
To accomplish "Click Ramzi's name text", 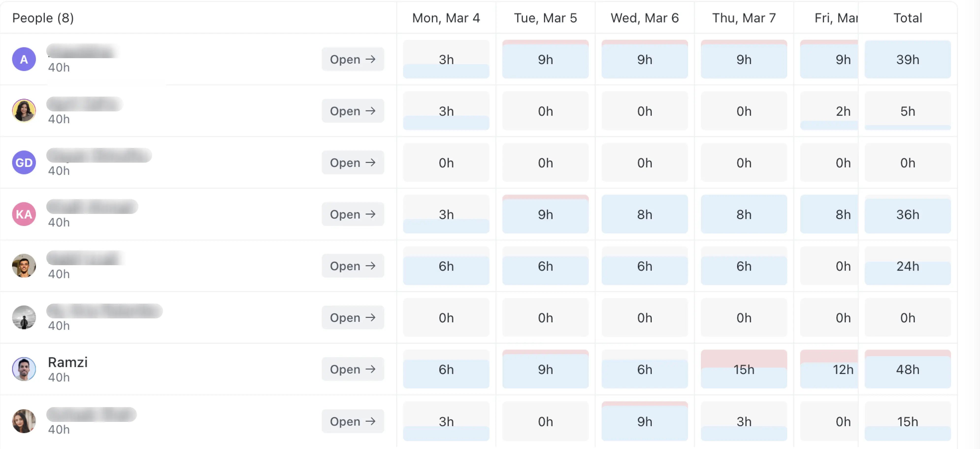I will 68,362.
